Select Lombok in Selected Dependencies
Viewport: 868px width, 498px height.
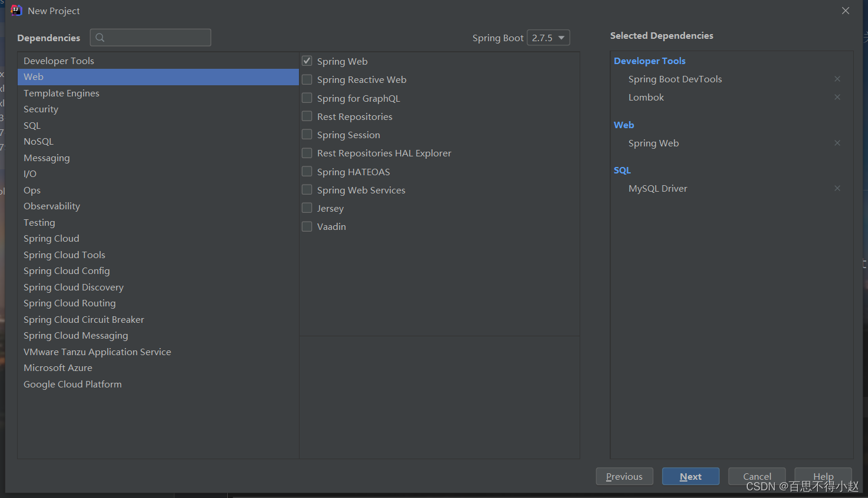pos(646,98)
